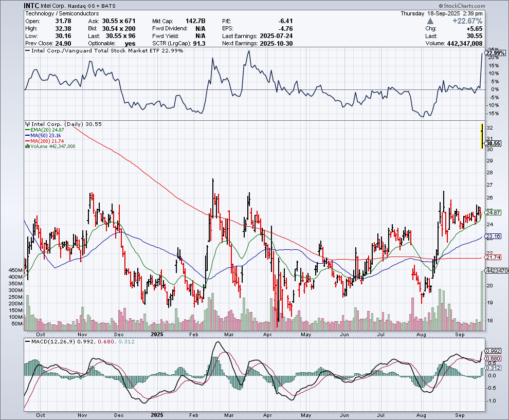Click the 23.16 MA(50) tag on the price axis
509x420 pixels.
click(x=493, y=236)
